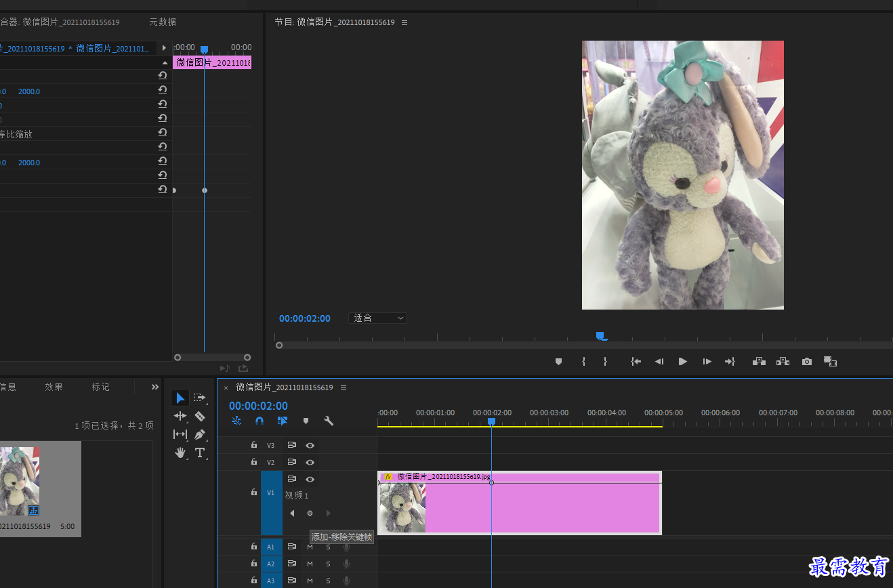Click the Mark In brace button
Image resolution: width=893 pixels, height=588 pixels.
pyautogui.click(x=583, y=362)
